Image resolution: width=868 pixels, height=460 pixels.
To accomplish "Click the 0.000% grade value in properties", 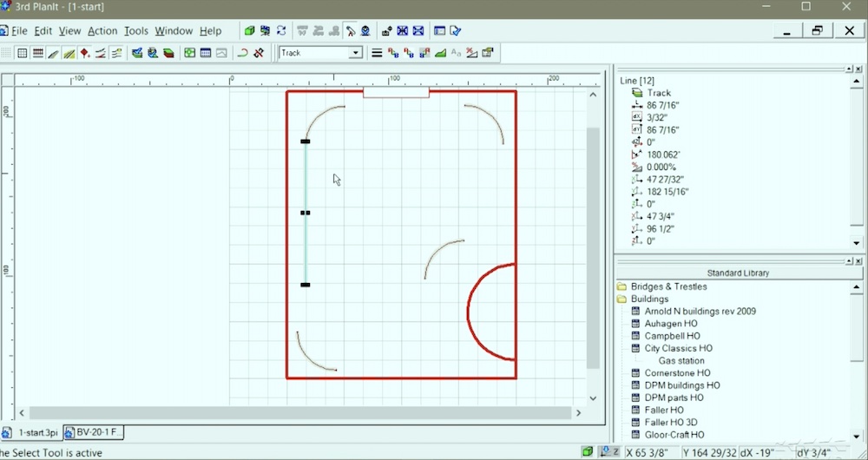I will [x=661, y=168].
